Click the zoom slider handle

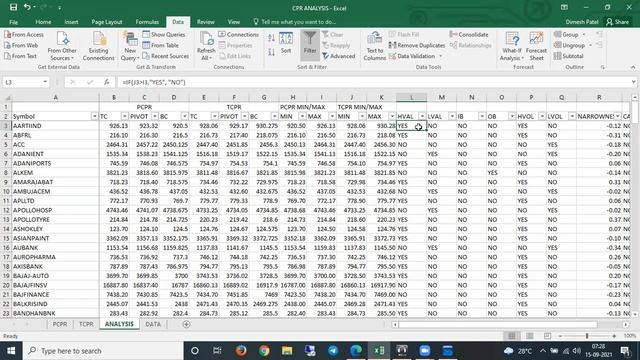(587, 336)
